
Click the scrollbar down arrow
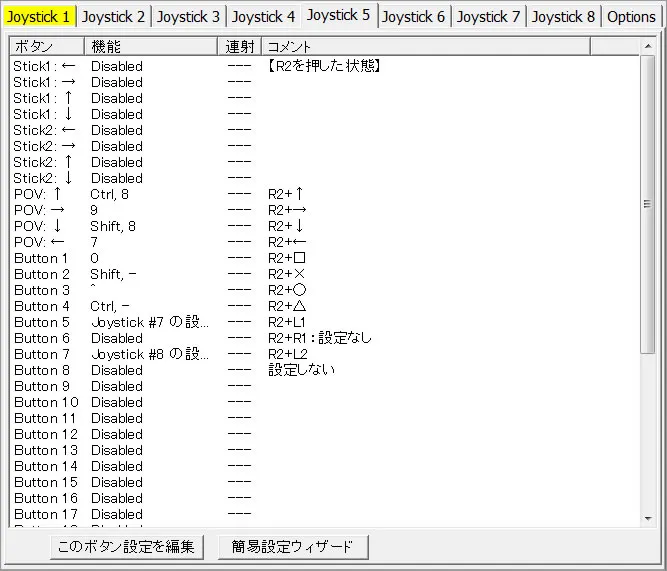coord(648,518)
